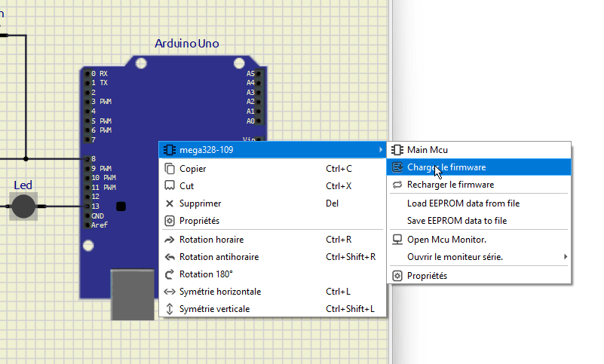Click the Copier copy icon
This screenshot has width=604, height=364.
coord(170,169)
